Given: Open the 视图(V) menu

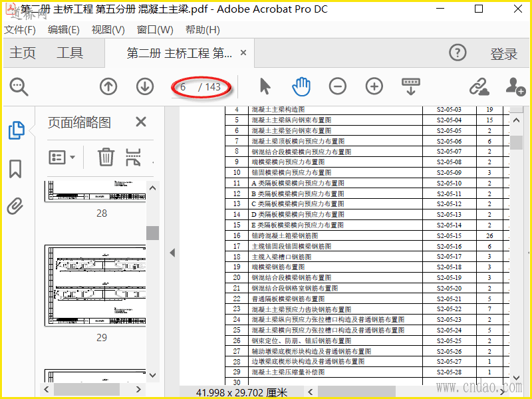Looking at the screenshot, I should [108, 30].
